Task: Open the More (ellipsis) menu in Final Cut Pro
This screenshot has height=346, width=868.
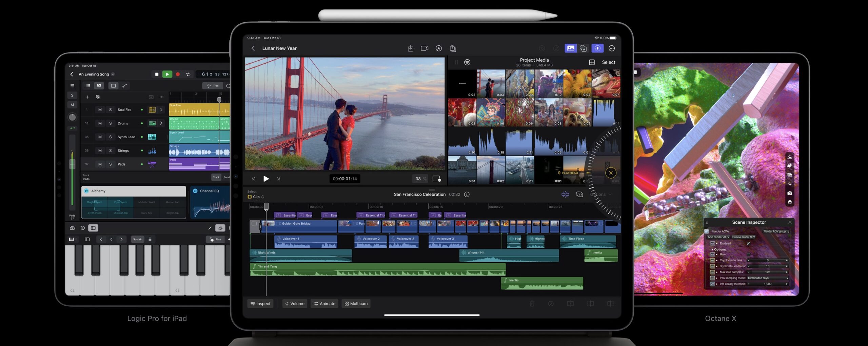Action: (x=612, y=48)
